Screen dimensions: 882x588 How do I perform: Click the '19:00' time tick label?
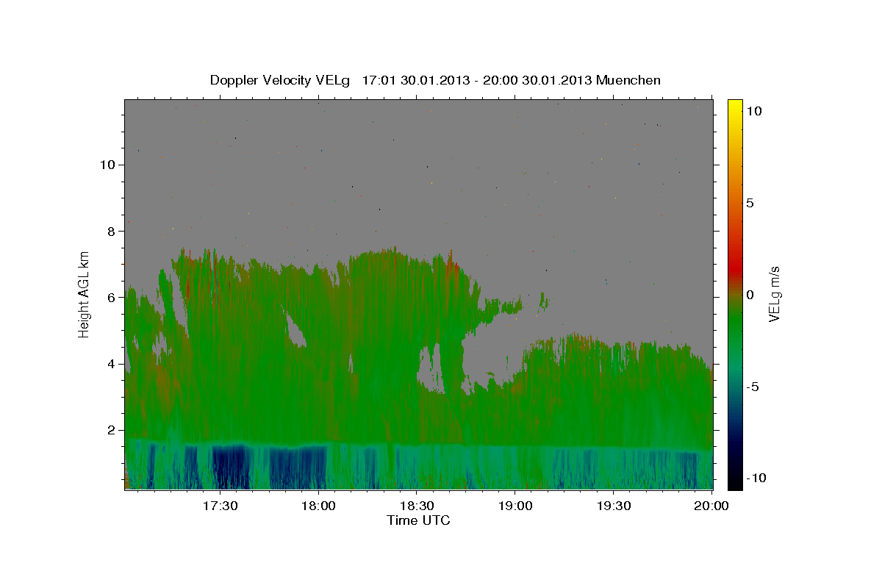[x=515, y=506]
